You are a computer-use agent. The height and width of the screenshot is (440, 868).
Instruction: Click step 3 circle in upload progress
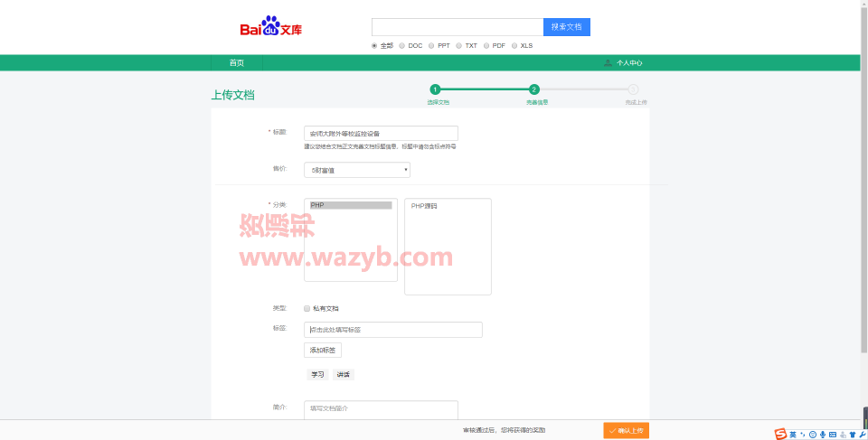coord(633,89)
